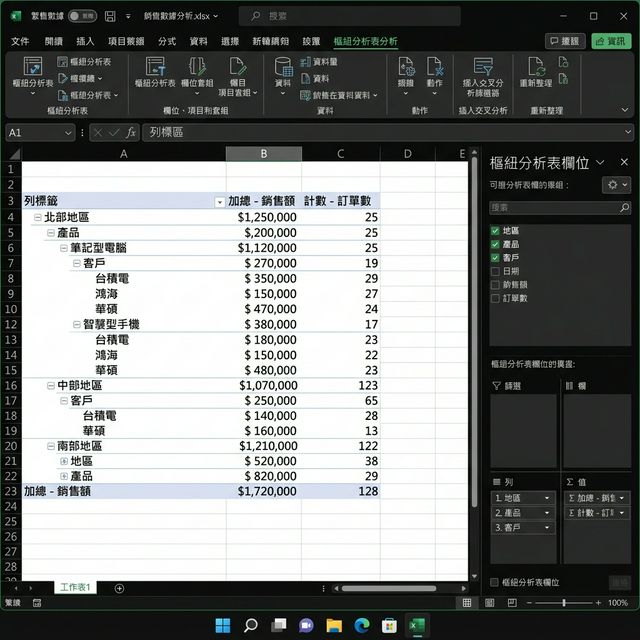Click the 資料量 icon in the ribbon
Viewport: 640px width, 640px height.
click(305, 62)
